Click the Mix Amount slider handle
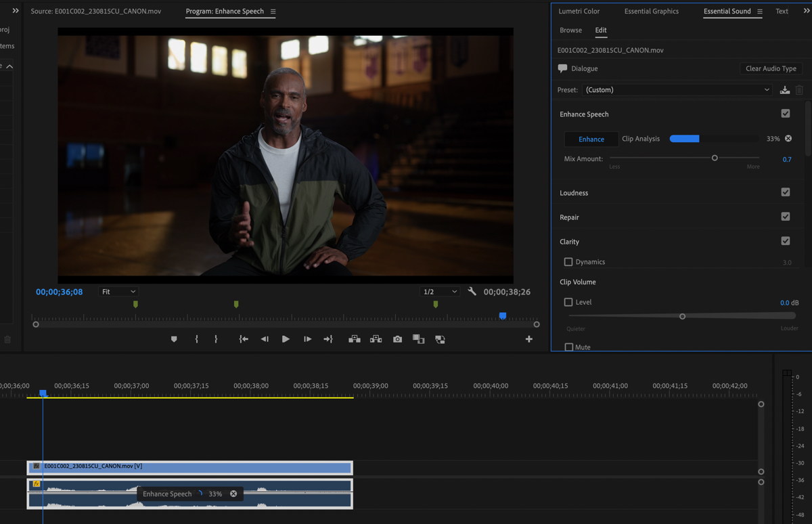 tap(715, 158)
